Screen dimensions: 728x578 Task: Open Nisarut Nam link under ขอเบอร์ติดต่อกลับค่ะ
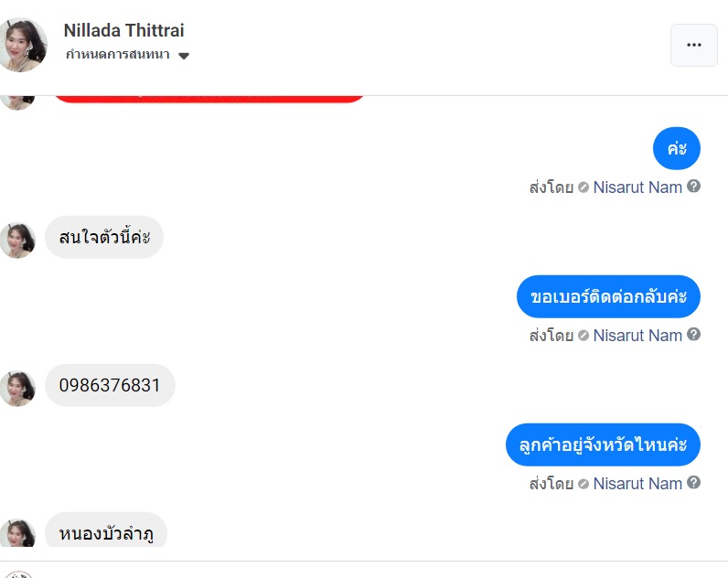[x=637, y=336]
